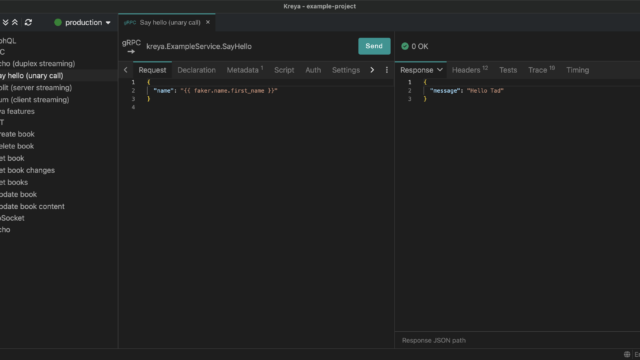
Task: Click the Response JSON path input
Action: click(517, 340)
